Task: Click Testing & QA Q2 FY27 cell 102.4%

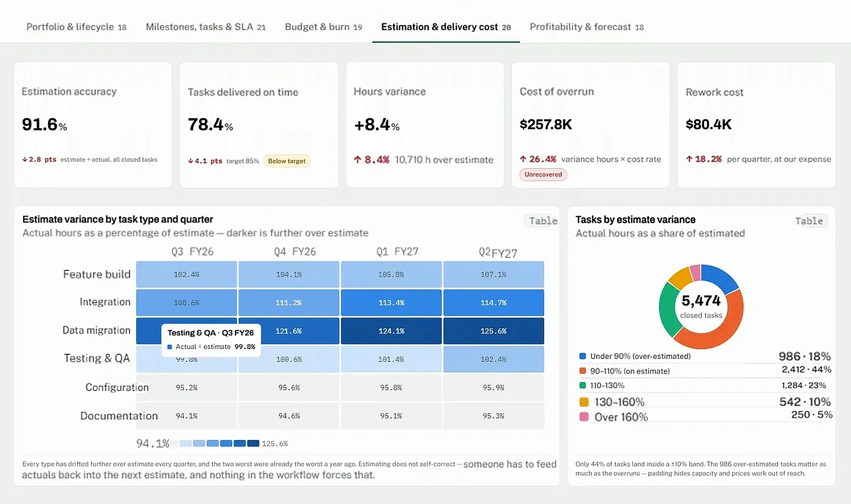Action: (x=493, y=359)
